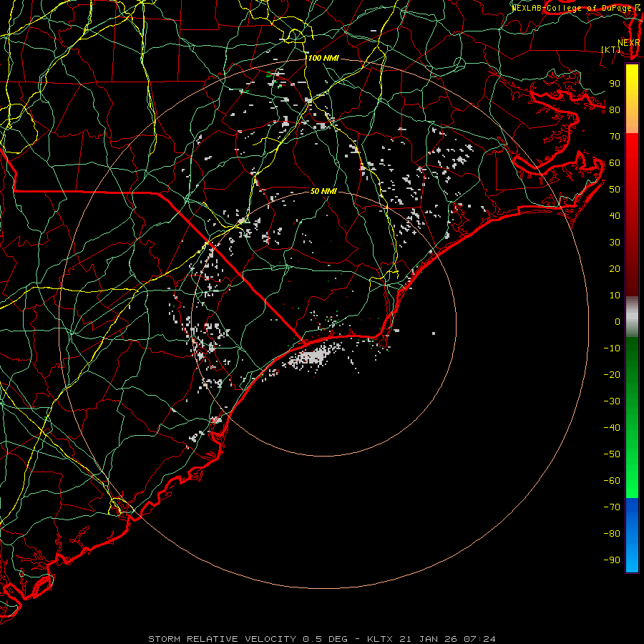The height and width of the screenshot is (644, 644).
Task: Click the "100 NMI" range ring label
Action: tap(323, 59)
